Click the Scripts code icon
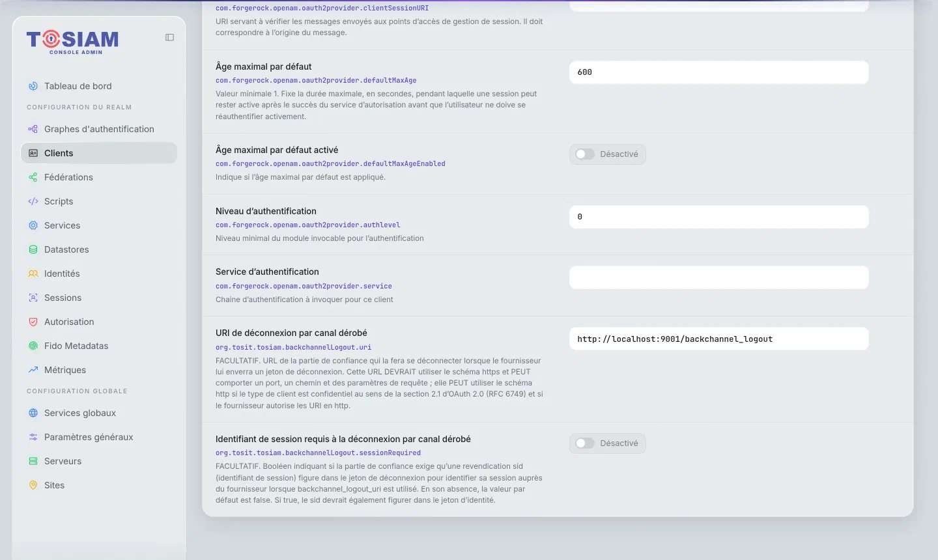 (x=33, y=201)
